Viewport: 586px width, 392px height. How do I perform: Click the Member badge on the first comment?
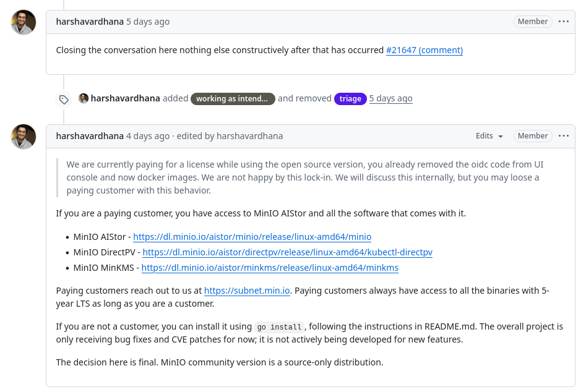tap(533, 22)
